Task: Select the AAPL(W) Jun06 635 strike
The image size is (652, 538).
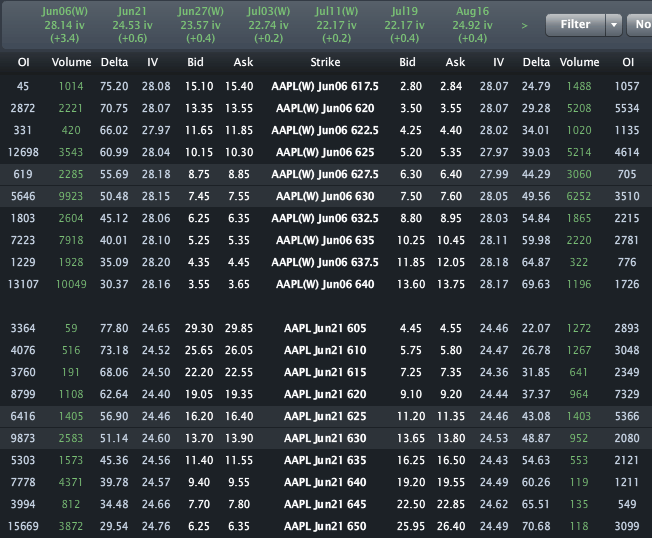Action: 325,241
